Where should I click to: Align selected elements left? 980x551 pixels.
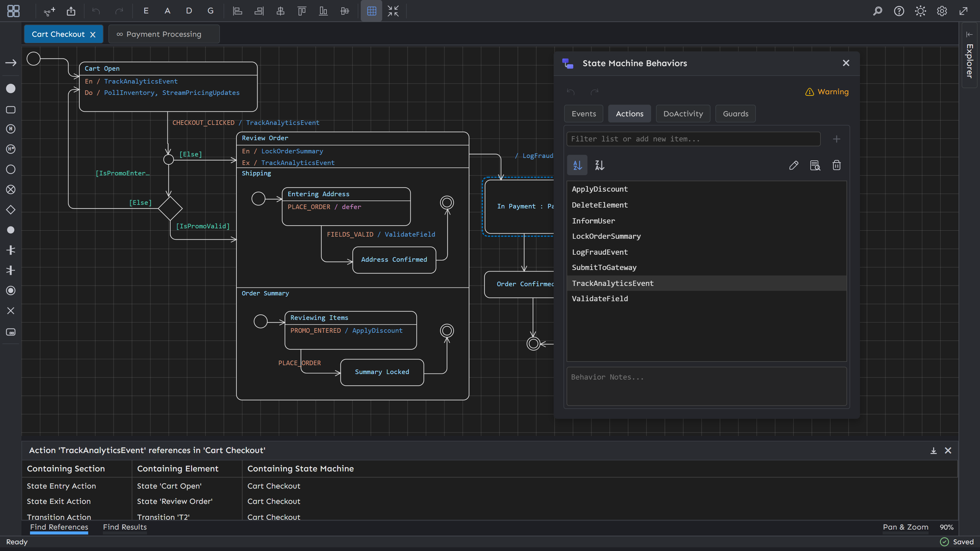237,11
